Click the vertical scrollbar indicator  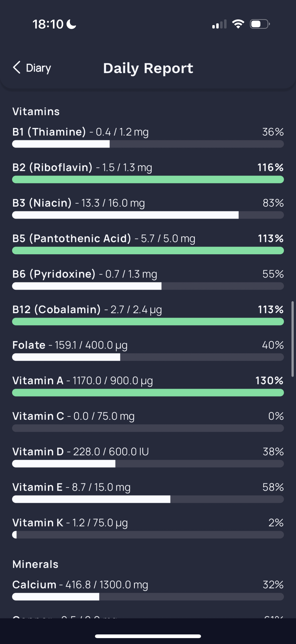(293, 339)
